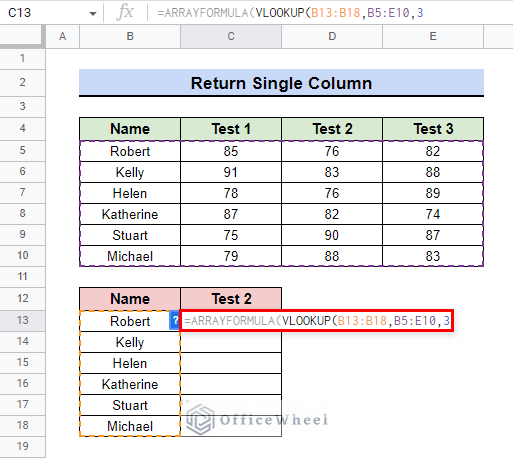This screenshot has height=458, width=513.
Task: Click the Robert cell in row 13
Action: (x=130, y=321)
